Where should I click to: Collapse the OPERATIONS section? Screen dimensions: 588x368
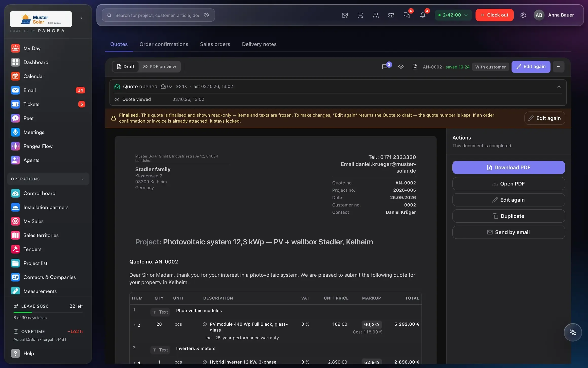click(x=48, y=179)
